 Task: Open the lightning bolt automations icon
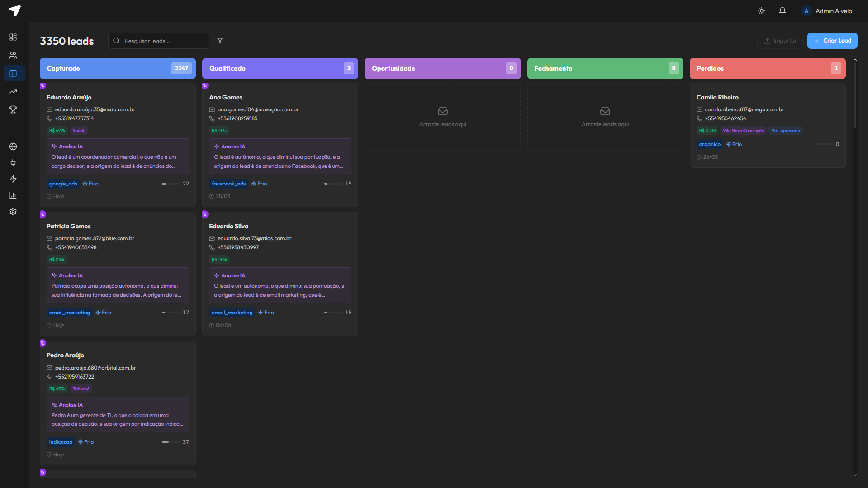pyautogui.click(x=13, y=179)
